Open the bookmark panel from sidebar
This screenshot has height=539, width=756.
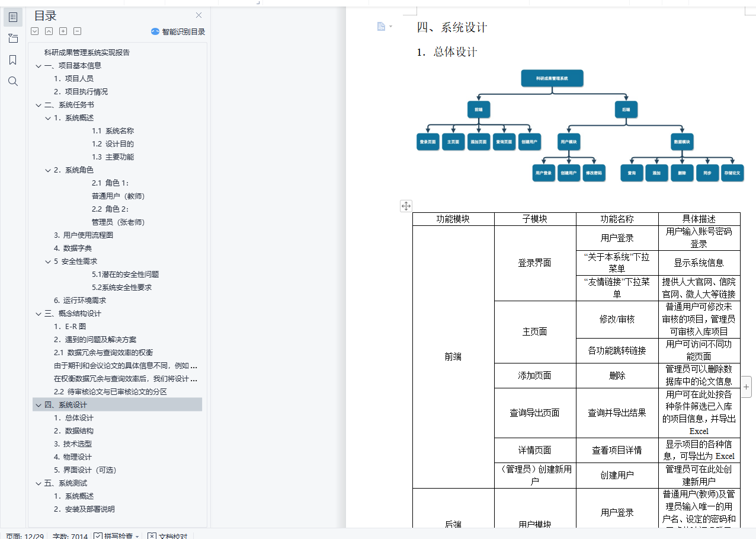point(13,60)
